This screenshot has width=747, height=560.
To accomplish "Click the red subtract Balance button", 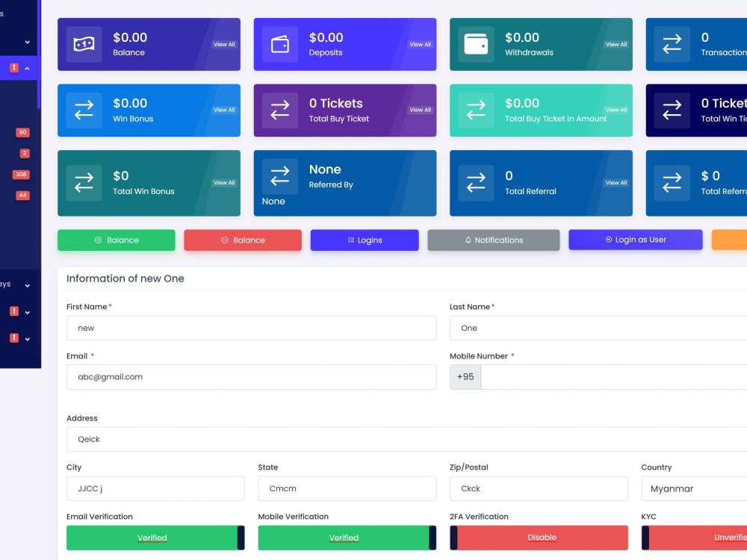I will (x=243, y=240).
